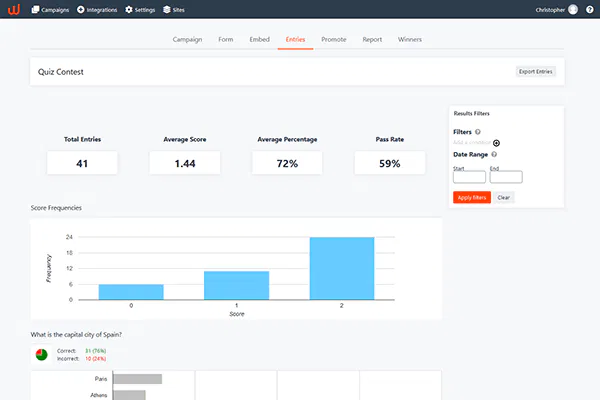The image size is (600, 400).
Task: Click the Pass Rate value 59%
Action: [390, 163]
